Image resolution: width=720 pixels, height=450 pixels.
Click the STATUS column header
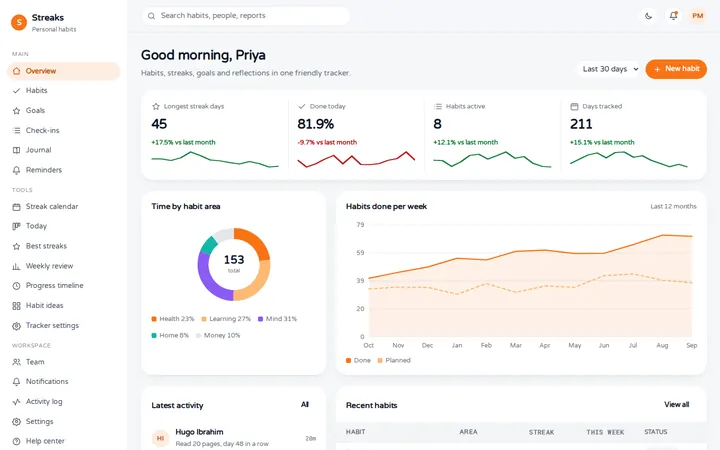[656, 432]
